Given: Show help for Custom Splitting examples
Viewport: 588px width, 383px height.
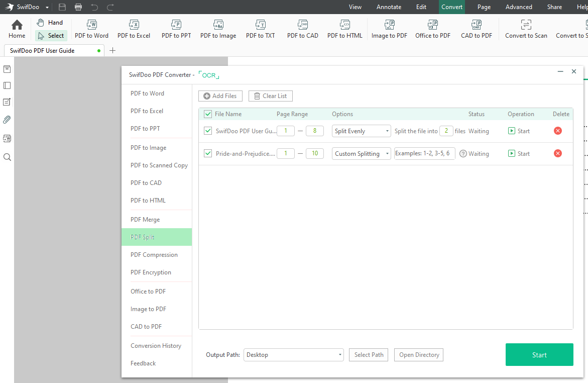Looking at the screenshot, I should tap(463, 154).
